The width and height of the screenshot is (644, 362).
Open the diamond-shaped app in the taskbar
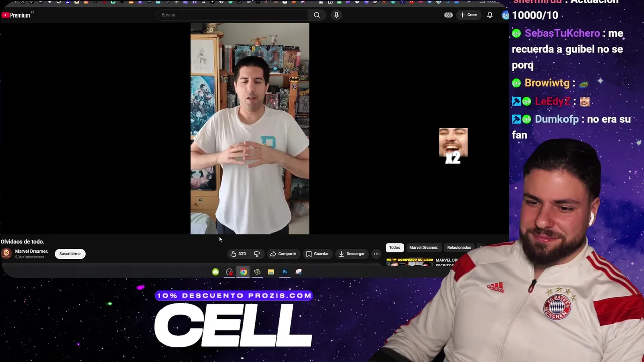[257, 272]
